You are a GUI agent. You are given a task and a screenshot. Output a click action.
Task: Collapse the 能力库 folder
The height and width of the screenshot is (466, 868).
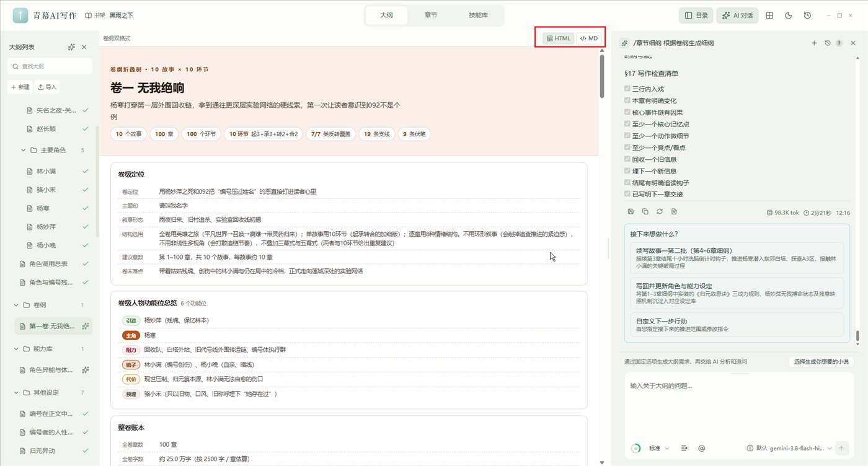(x=17, y=349)
